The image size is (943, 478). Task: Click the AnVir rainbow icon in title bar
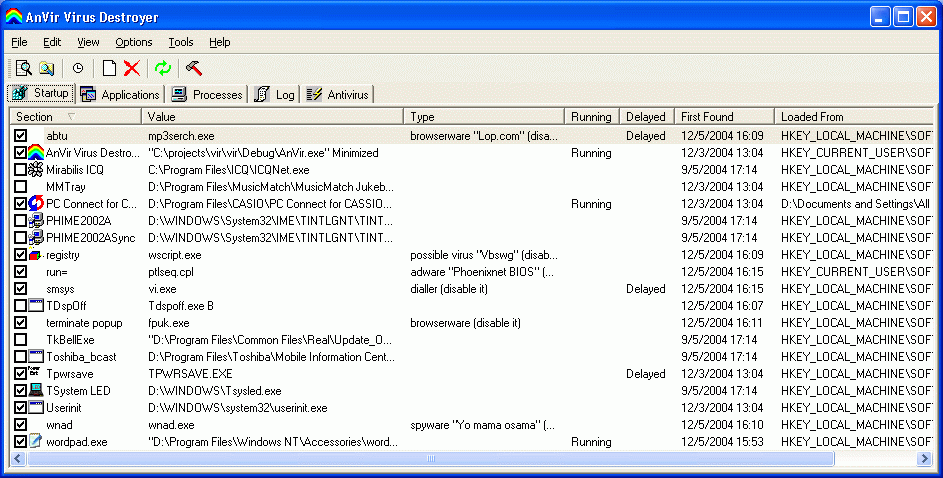click(14, 16)
